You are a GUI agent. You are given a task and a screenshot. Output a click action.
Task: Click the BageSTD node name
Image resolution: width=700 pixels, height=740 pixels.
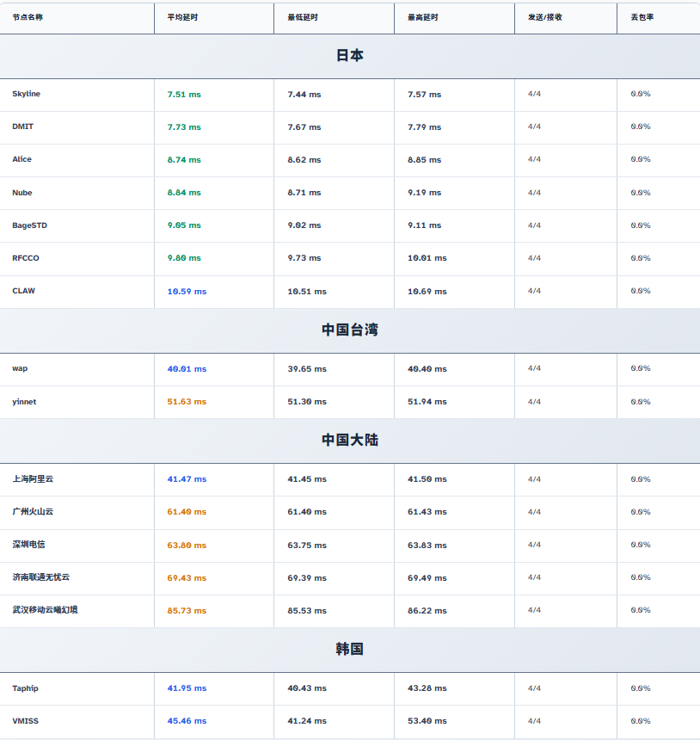click(x=30, y=225)
